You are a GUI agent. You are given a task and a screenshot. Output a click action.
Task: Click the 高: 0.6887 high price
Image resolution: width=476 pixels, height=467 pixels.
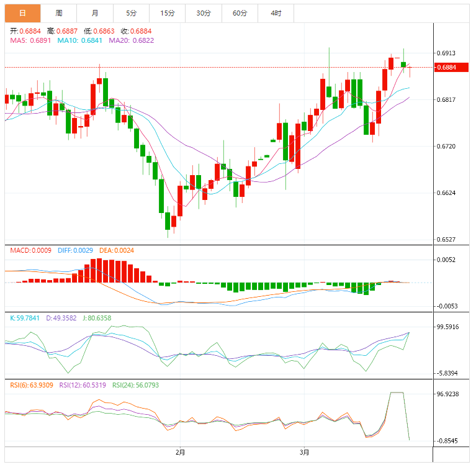click(62, 31)
